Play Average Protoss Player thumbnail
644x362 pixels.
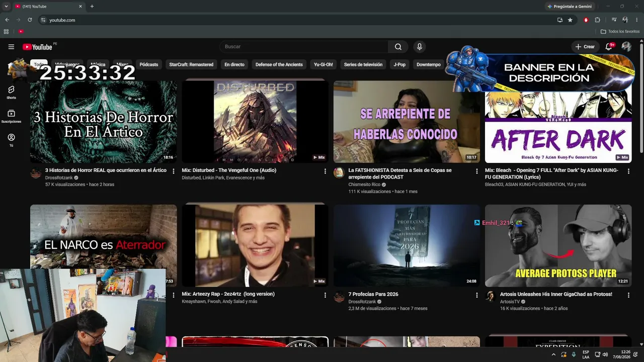point(558,245)
